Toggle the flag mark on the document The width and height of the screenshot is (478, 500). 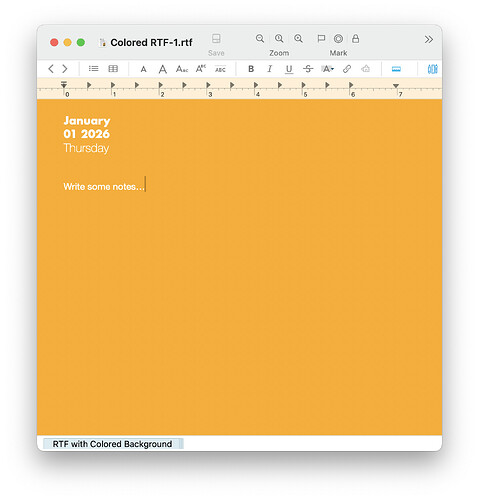(321, 39)
